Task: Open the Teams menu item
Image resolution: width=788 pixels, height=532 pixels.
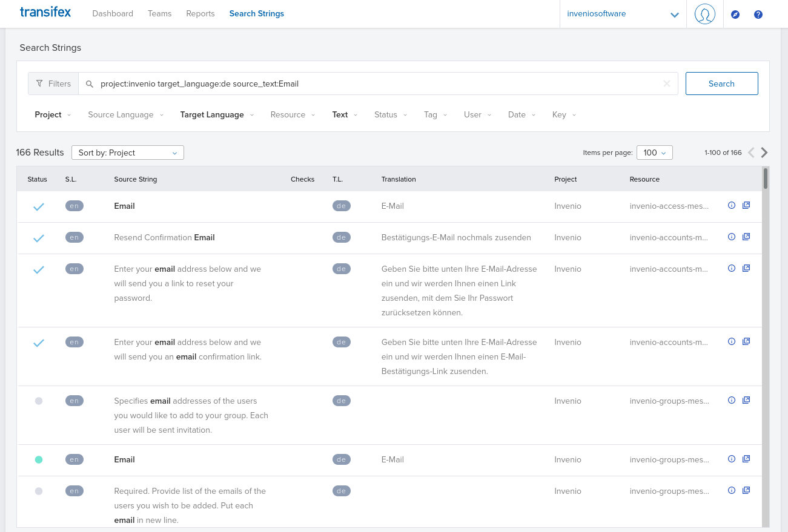Action: 159,13
